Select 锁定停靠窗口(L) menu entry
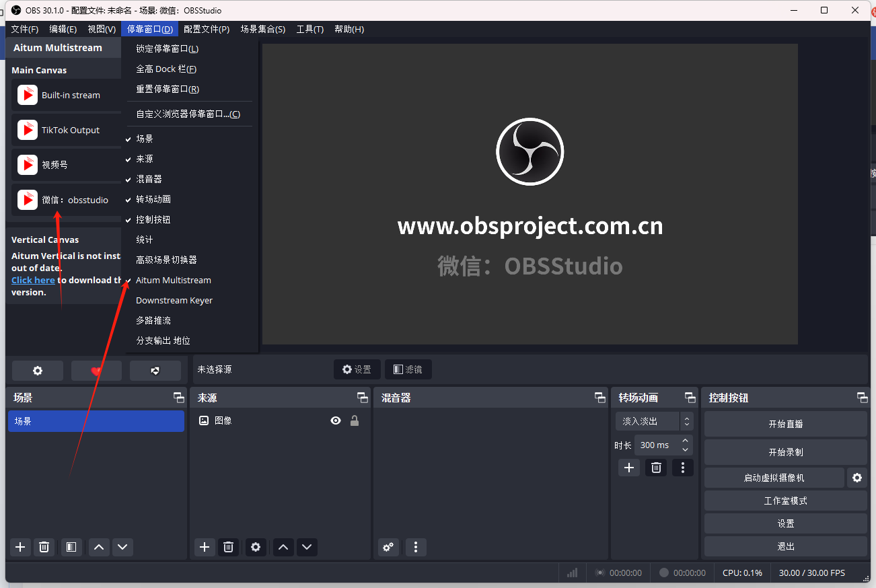This screenshot has height=588, width=876. [190, 49]
